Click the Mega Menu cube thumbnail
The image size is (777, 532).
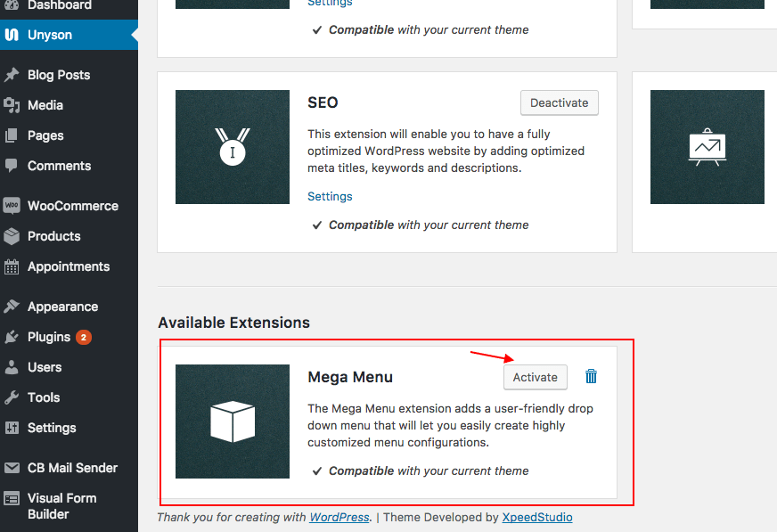pos(233,422)
